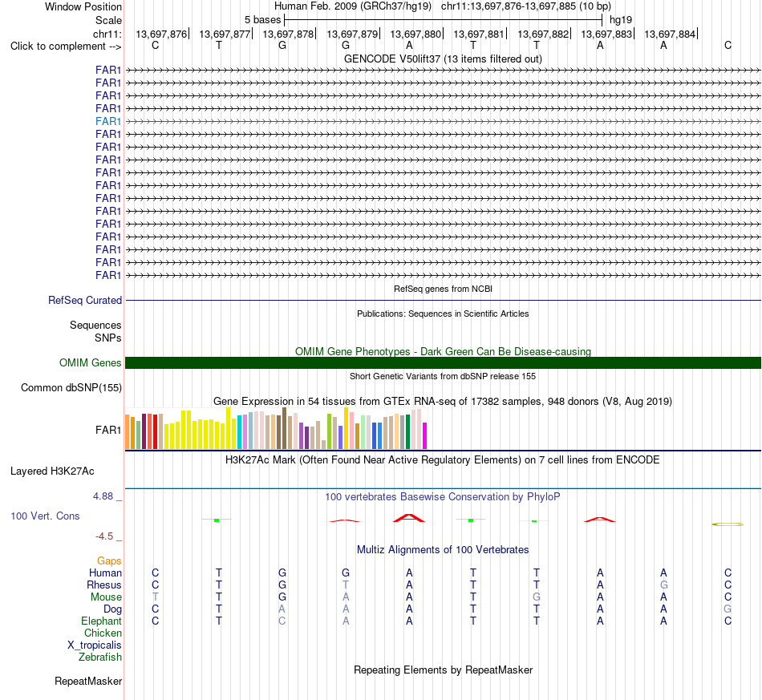Click the tall dark brown GTEx bar
Viewport: 762px width, 700px height.
tap(284, 428)
